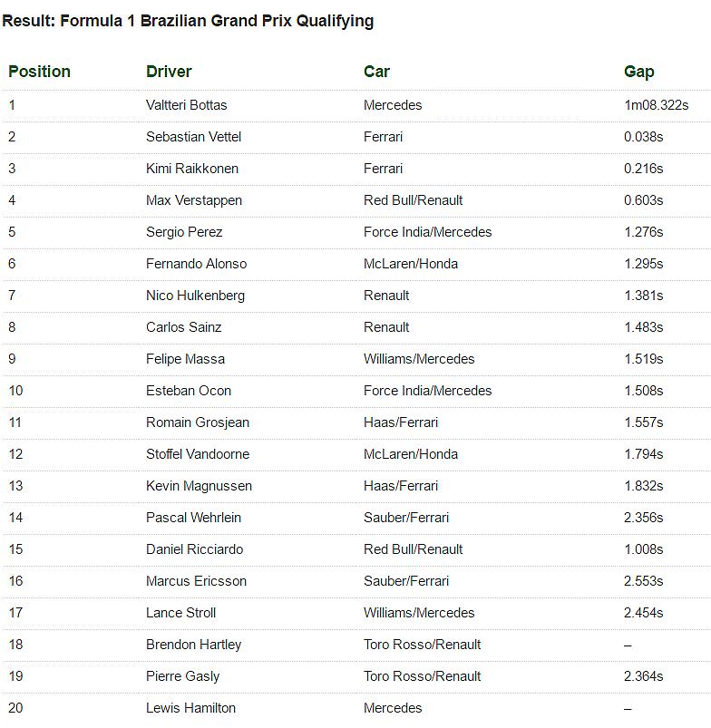Click Max Verstappen in the table
The image size is (711, 728).
(x=193, y=200)
